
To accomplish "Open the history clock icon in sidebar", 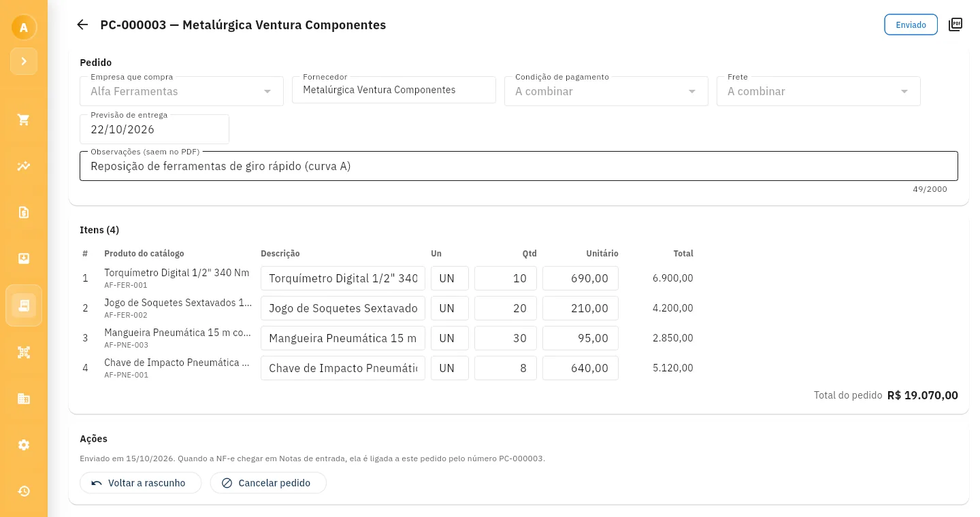I will click(x=24, y=491).
